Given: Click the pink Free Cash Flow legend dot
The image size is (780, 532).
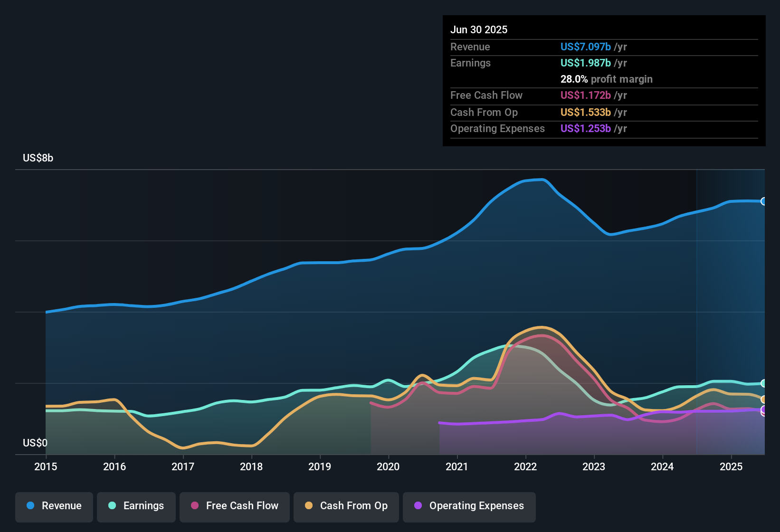Looking at the screenshot, I should [194, 506].
